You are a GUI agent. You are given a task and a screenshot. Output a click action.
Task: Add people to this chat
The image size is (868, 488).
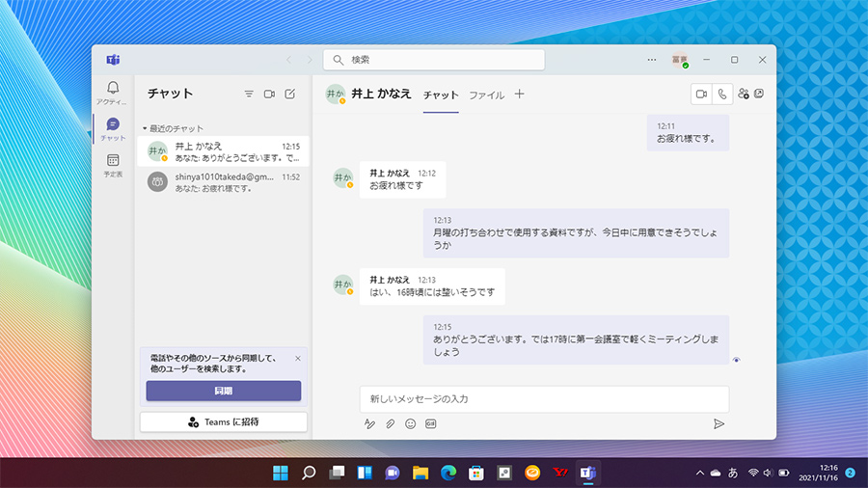coord(744,94)
